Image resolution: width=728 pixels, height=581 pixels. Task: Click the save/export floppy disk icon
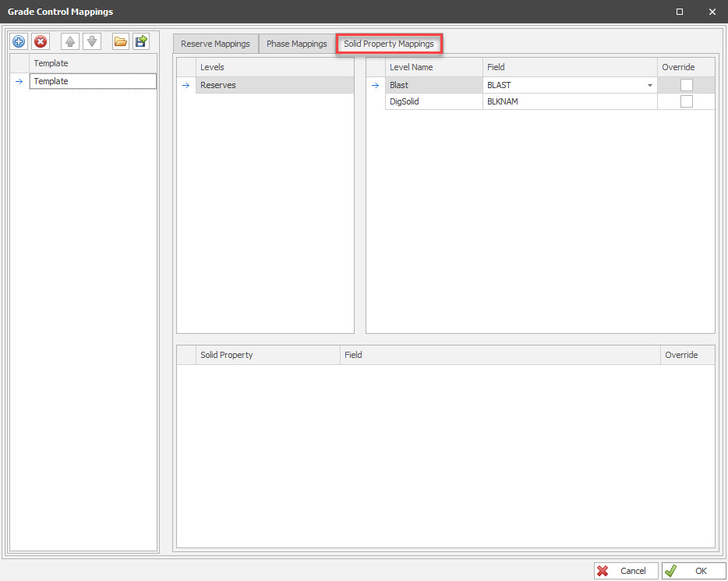141,42
